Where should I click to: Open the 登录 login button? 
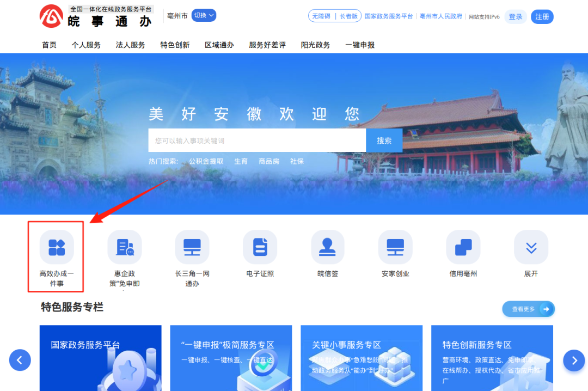(x=515, y=16)
